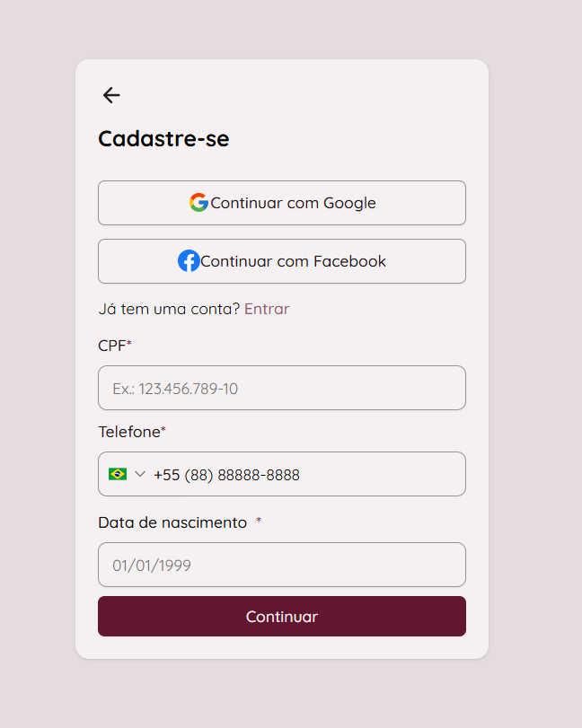Focus the CPF input field
The image size is (582, 728).
(282, 388)
